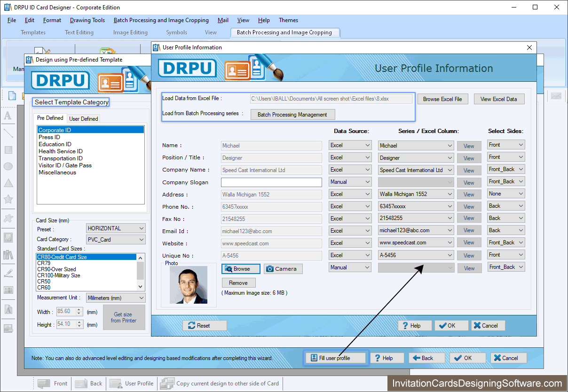Click the Excel file path field

pos(331,99)
